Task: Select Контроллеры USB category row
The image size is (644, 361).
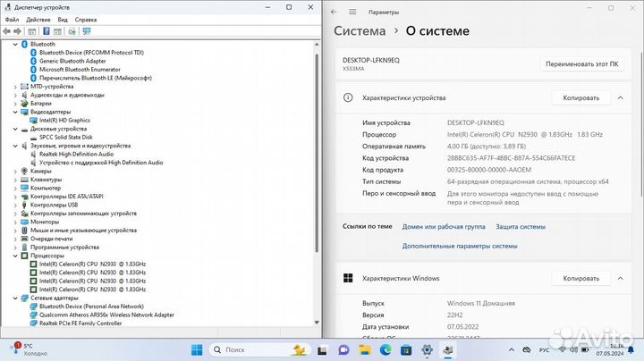Action: (x=54, y=205)
